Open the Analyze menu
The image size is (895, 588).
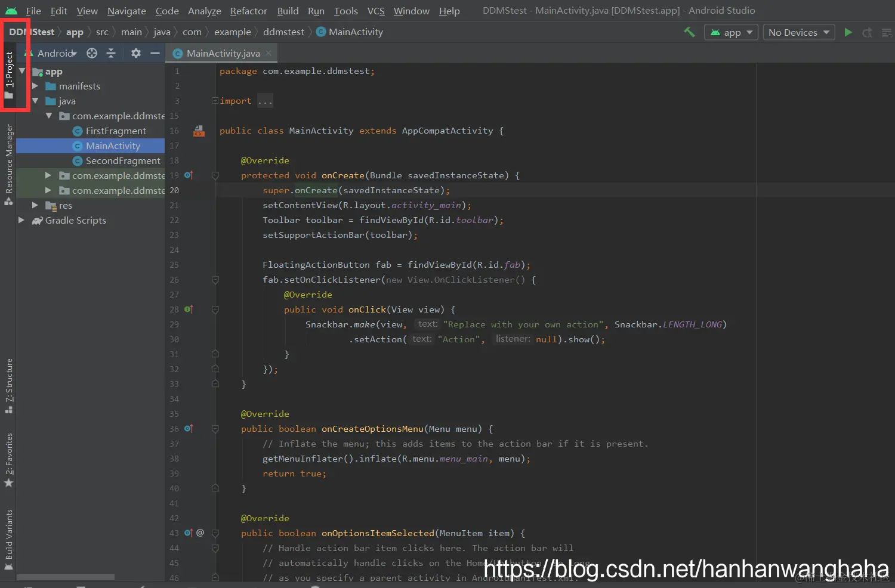click(x=204, y=11)
